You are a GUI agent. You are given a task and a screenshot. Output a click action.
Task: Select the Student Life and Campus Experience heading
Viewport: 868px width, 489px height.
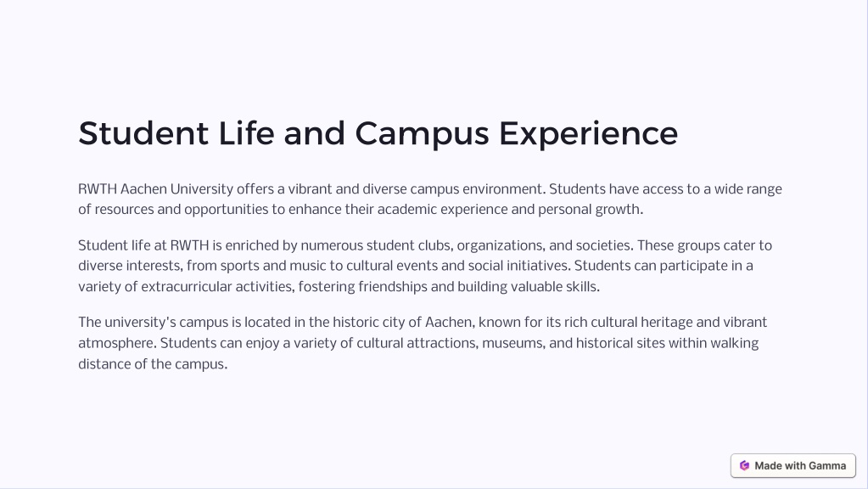(378, 133)
